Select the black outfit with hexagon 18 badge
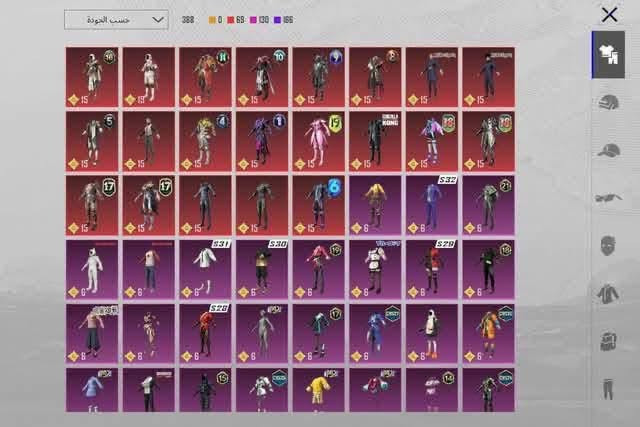 (x=489, y=269)
